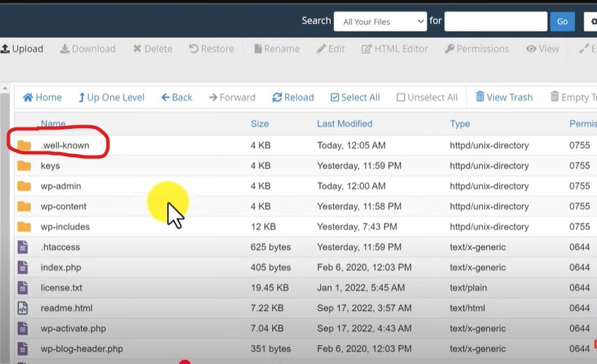Sort by the Type column header

click(x=460, y=124)
